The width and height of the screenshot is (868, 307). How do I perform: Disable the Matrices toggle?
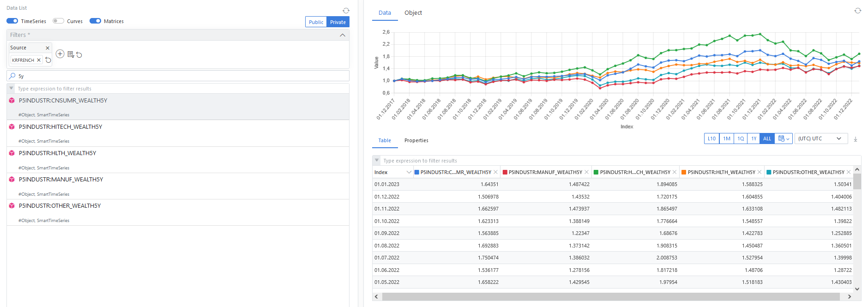coord(95,21)
